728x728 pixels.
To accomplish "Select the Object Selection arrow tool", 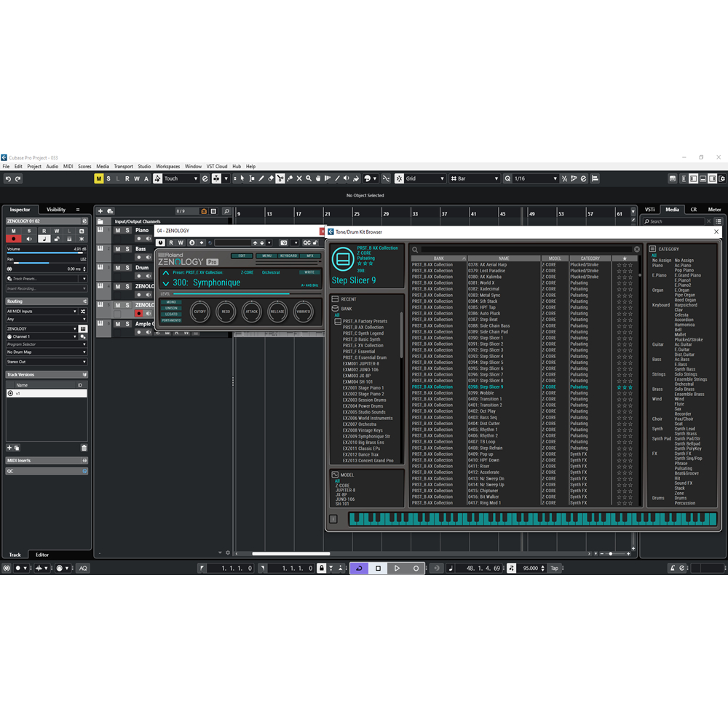I will click(x=242, y=178).
